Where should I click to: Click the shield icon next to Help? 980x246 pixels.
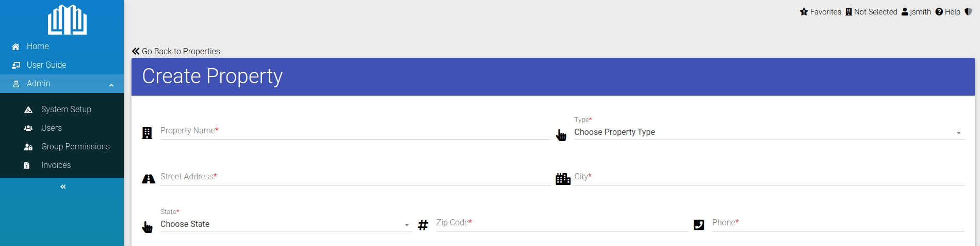click(968, 12)
